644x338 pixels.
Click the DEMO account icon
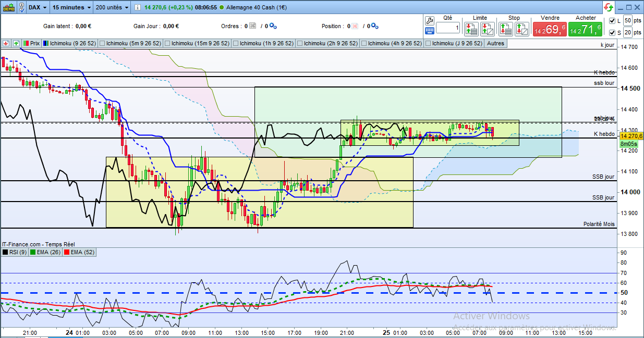click(x=8, y=7)
